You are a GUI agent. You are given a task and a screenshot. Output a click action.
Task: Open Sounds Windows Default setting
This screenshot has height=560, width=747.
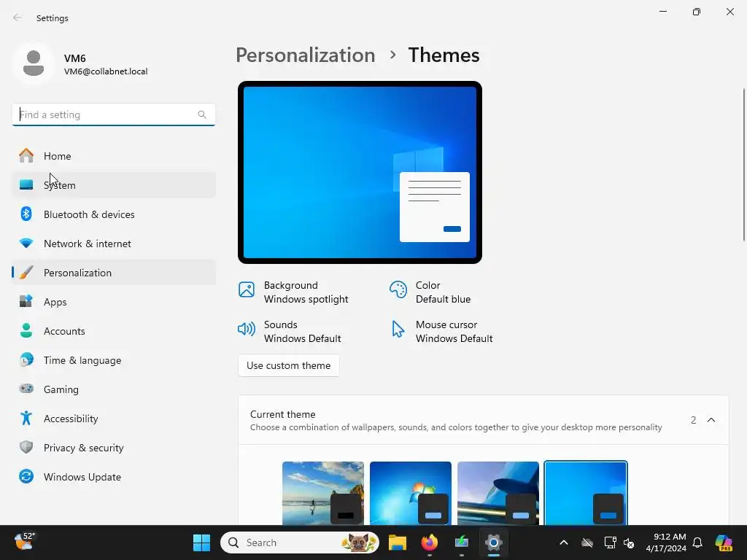coord(290,332)
